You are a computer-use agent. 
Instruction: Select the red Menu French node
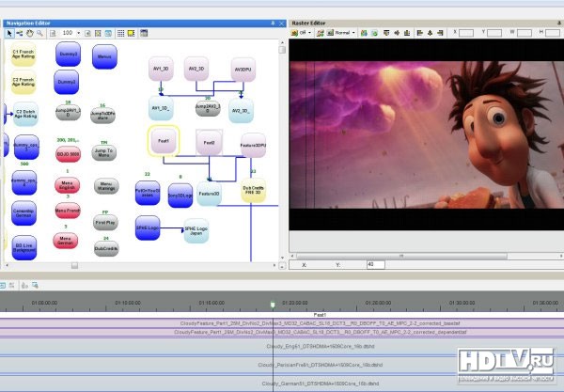pyautogui.click(x=68, y=211)
